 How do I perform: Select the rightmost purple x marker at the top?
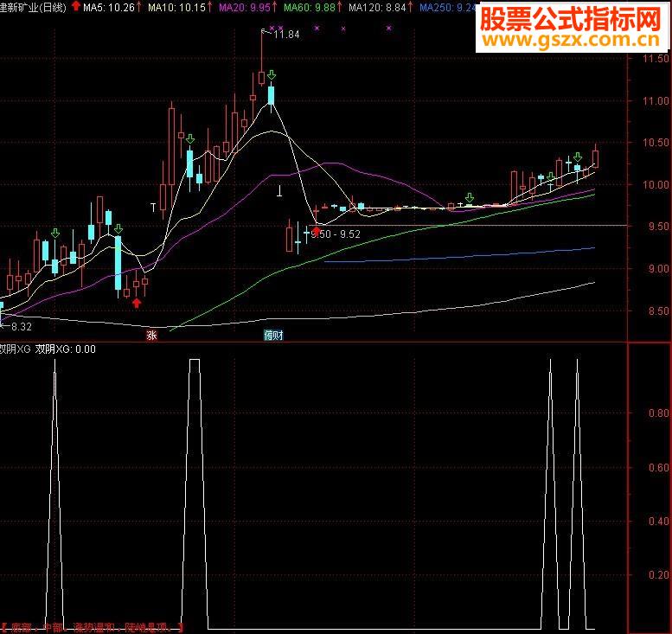tap(388, 29)
